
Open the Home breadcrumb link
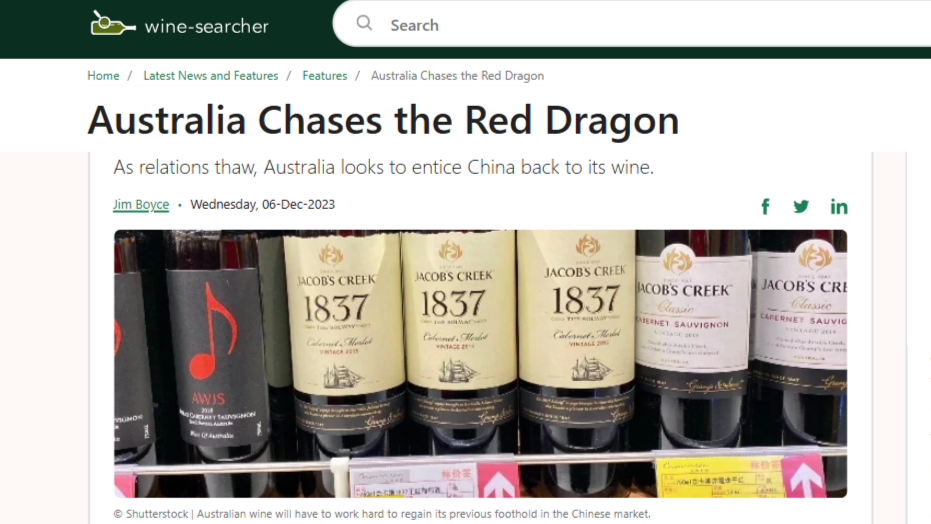103,76
